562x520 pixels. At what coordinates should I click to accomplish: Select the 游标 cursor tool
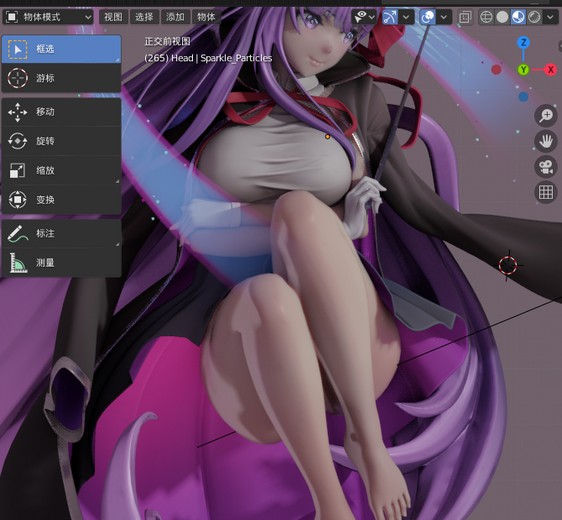tap(61, 78)
